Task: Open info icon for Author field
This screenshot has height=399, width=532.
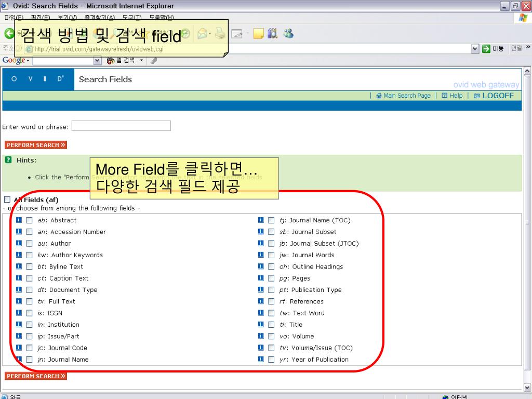Action: 19,243
